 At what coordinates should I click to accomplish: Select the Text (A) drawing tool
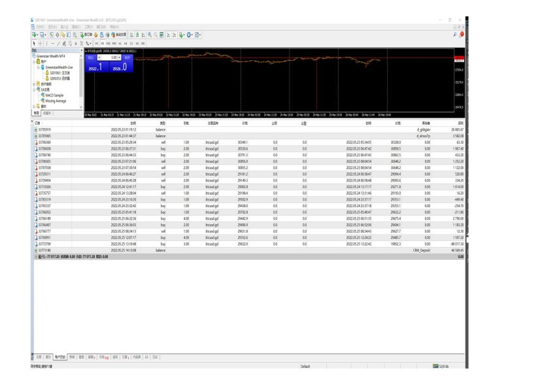point(76,44)
